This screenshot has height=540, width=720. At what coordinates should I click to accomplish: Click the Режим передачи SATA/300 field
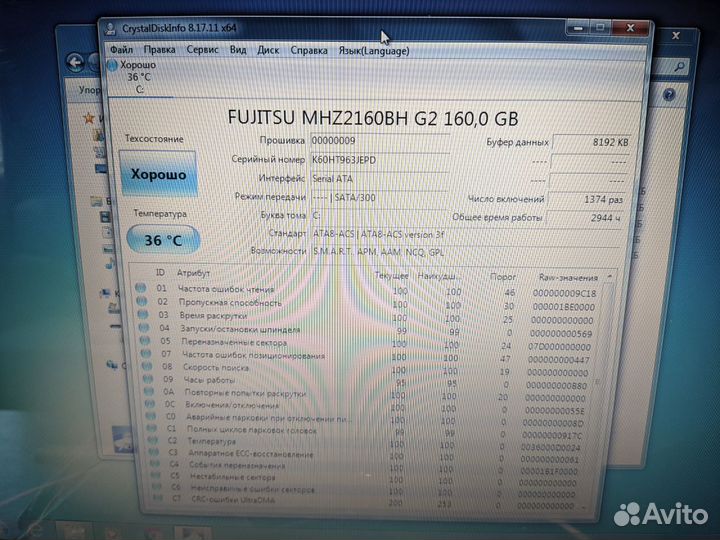pos(379,197)
